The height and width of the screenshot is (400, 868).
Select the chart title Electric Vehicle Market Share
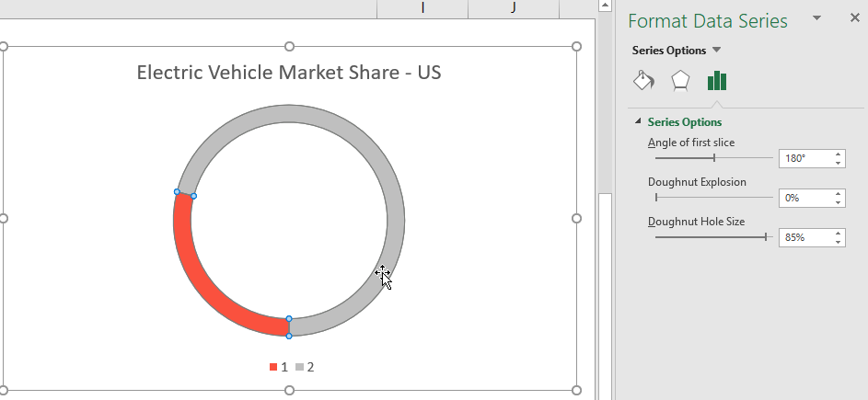[x=289, y=73]
